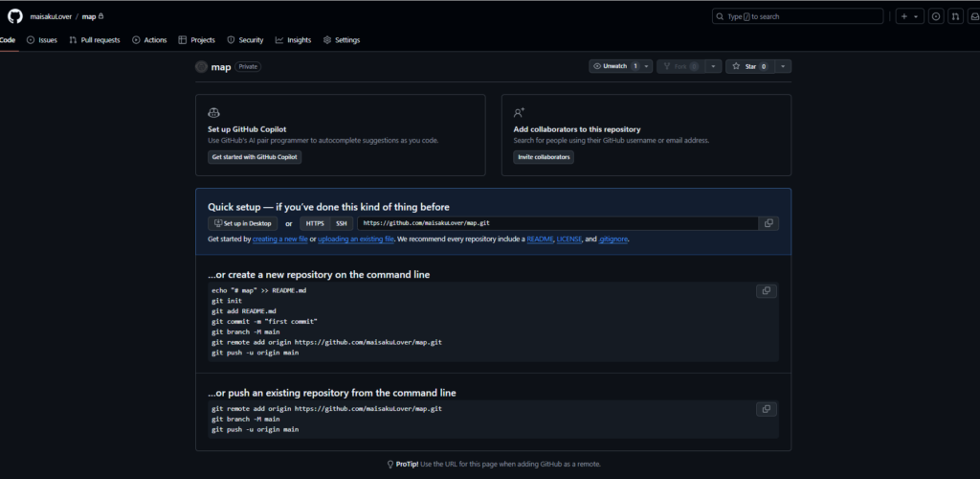Click the Copilot icon above Set up GitHub Copilot
980x479 pixels.
point(213,113)
